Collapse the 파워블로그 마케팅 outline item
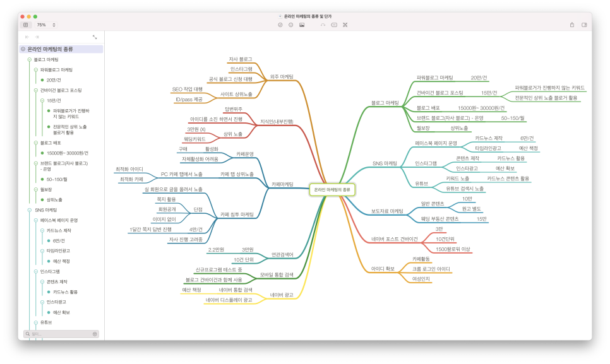610x364 pixels. coord(36,70)
